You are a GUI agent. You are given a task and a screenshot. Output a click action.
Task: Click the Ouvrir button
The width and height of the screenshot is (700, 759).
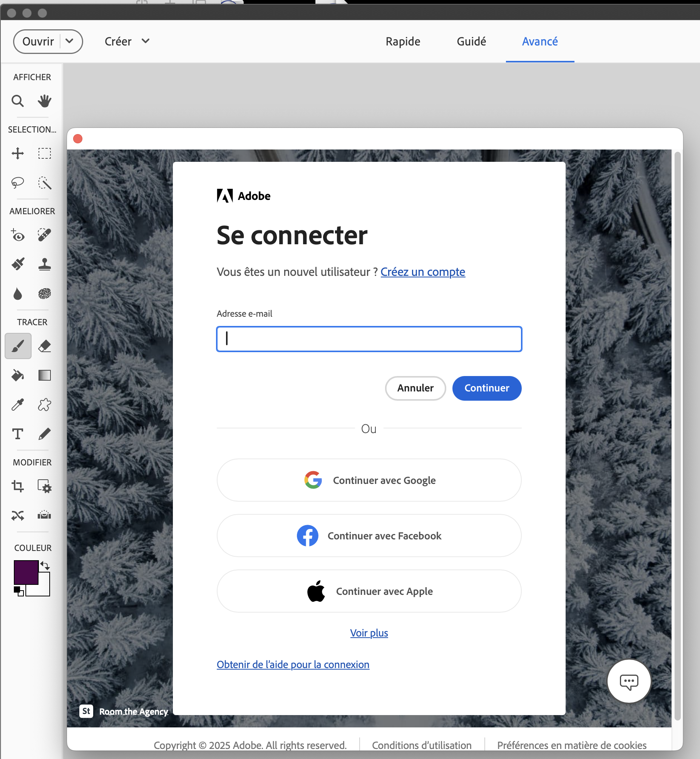38,41
